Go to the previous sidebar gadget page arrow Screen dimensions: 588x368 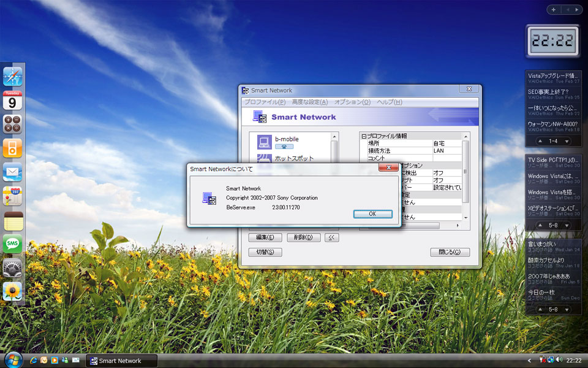568,10
